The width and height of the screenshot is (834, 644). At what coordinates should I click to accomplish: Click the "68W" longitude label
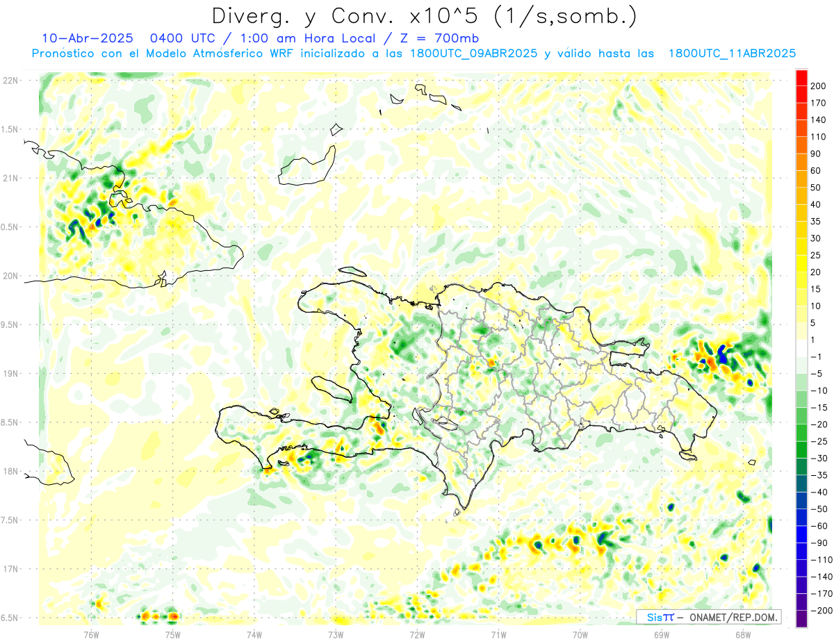(x=743, y=634)
